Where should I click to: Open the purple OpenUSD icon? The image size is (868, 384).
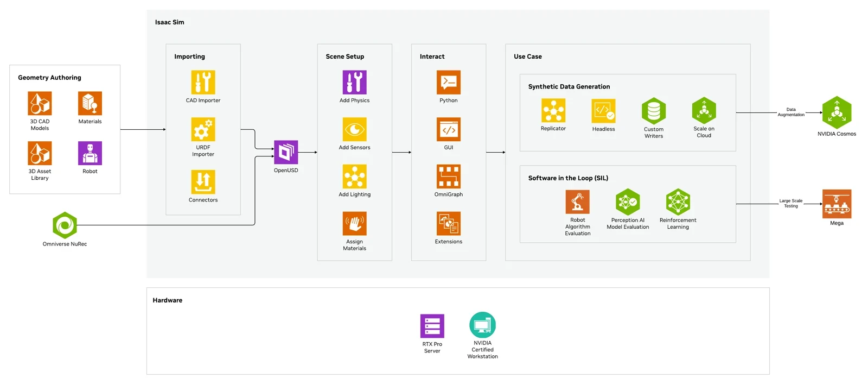click(286, 152)
